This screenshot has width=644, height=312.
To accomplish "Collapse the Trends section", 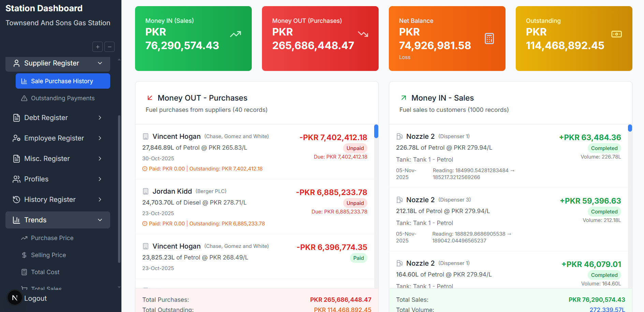I will [x=100, y=220].
